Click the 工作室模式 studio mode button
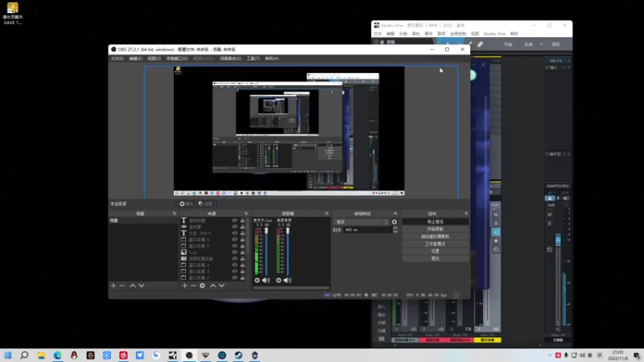Screen dimensions: 644x362 (436, 244)
